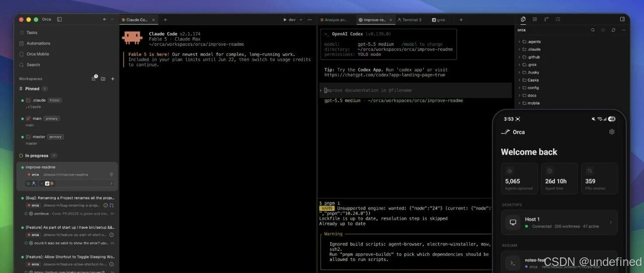Open Host 1 desktop in mobile app
Image resolution: width=644 pixels, height=273 pixels.
coord(559,222)
